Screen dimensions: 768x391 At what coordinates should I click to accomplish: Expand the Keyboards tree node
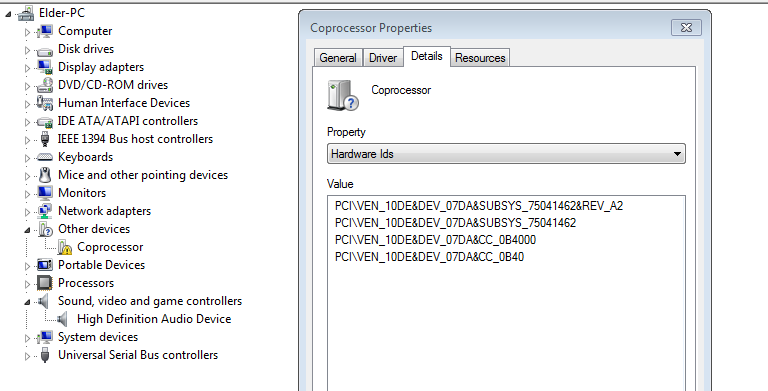[27, 158]
